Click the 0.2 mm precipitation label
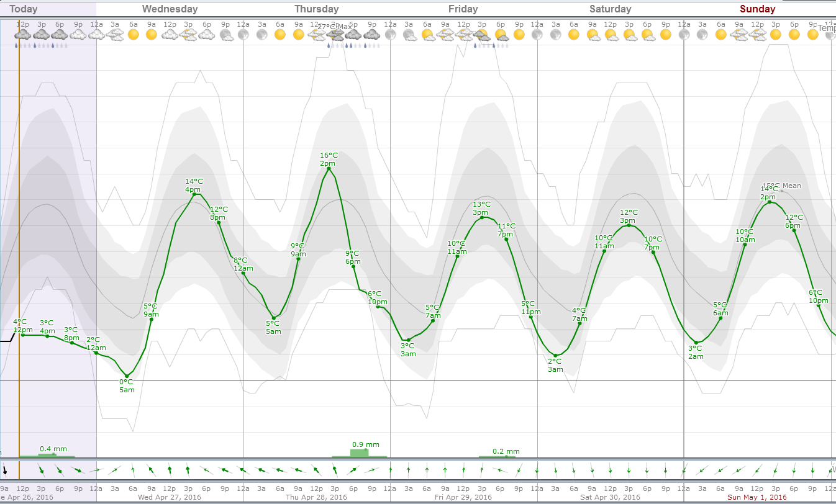836x504 pixels. point(506,451)
